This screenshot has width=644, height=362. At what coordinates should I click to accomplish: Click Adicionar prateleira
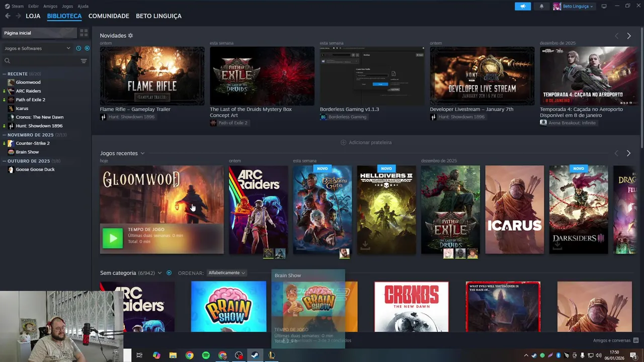[366, 142]
